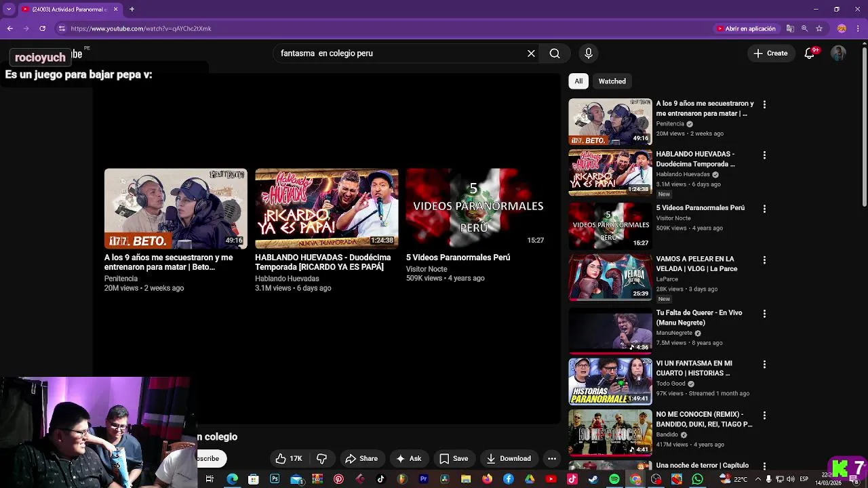868x488 pixels.
Task: Open Penitencia channel link under end-screen video
Action: pos(121,279)
